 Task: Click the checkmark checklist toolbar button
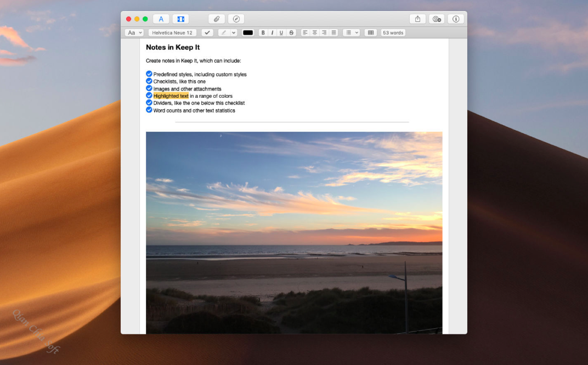[x=207, y=32]
